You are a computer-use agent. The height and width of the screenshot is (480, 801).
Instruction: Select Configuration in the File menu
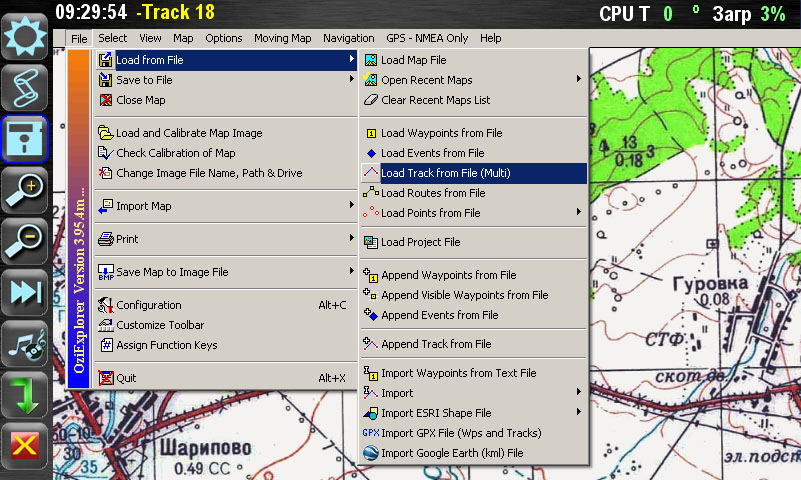149,305
